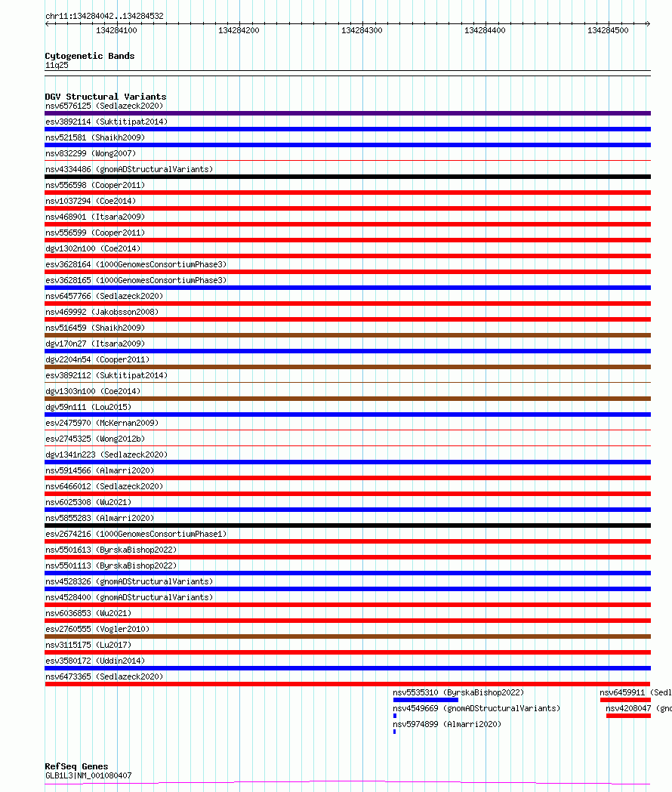The height and width of the screenshot is (792, 672).
Task: Click the nsv6576125 (Sedlazeck2020) variant label
Action: tap(104, 106)
